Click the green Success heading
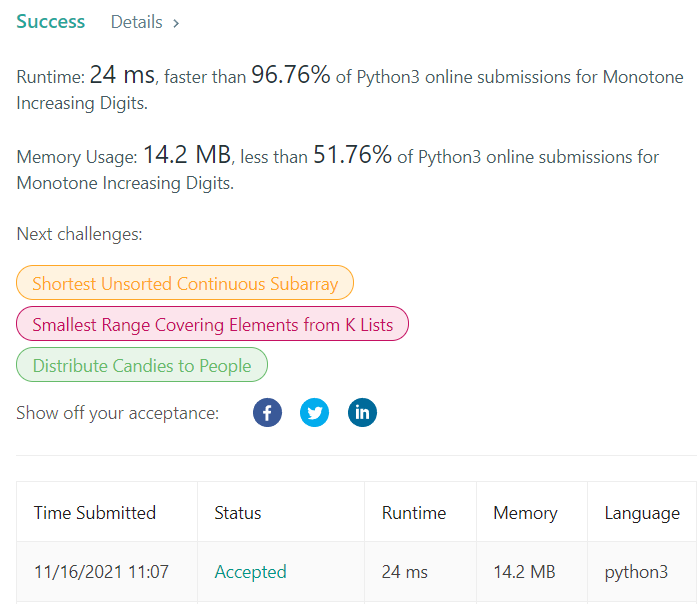The height and width of the screenshot is (604, 697). tap(50, 21)
